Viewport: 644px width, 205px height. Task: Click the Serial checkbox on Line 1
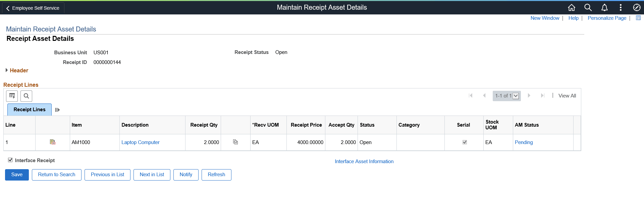point(464,142)
